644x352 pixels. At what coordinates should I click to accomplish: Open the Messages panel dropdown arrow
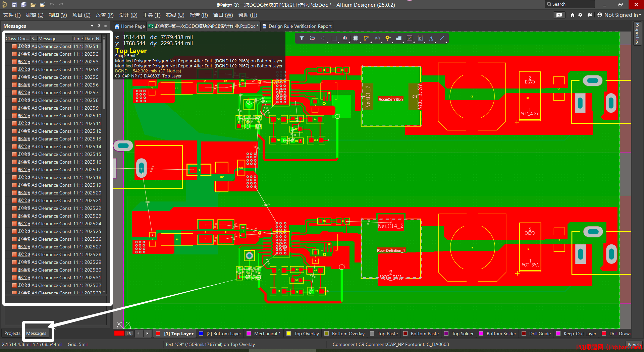pyautogui.click(x=92, y=26)
